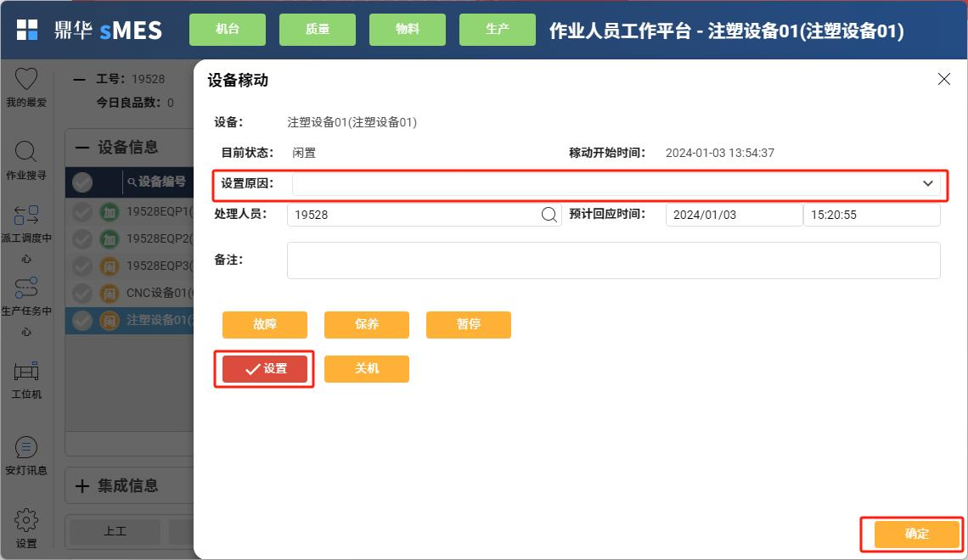The width and height of the screenshot is (968, 560).
Task: Collapse the 设备信息 panel
Action: click(x=82, y=148)
